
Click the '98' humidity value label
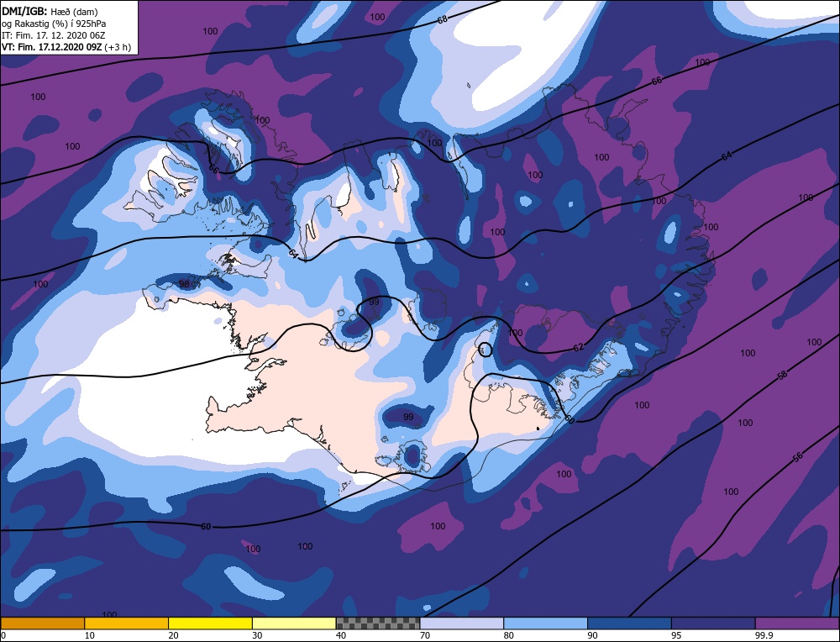point(184,283)
